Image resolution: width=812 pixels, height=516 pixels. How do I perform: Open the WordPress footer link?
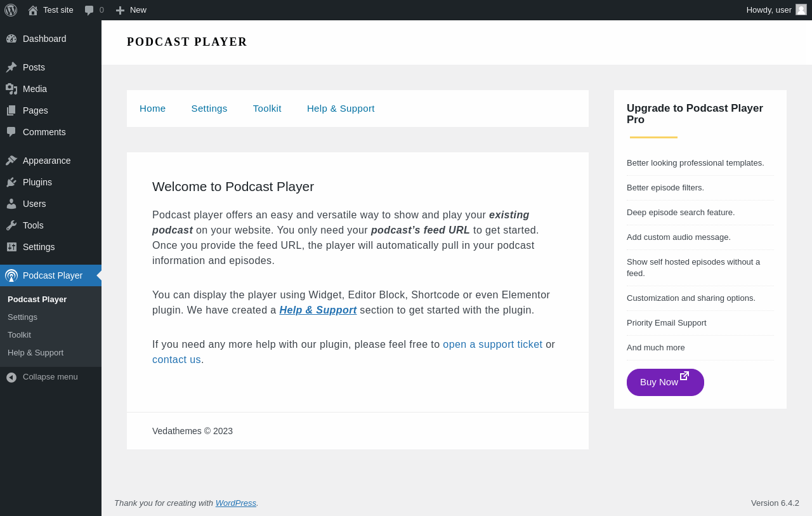(x=236, y=503)
